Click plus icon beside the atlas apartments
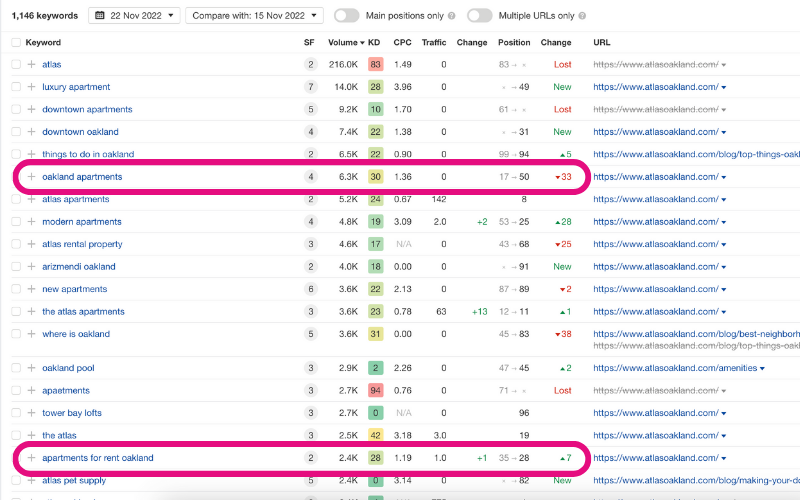Screen dimensions: 800x500 (x=31, y=312)
